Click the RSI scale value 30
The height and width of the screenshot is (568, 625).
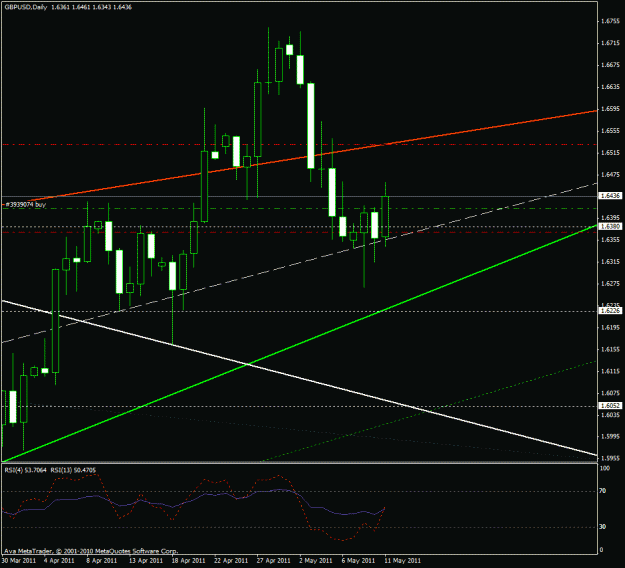pos(603,527)
